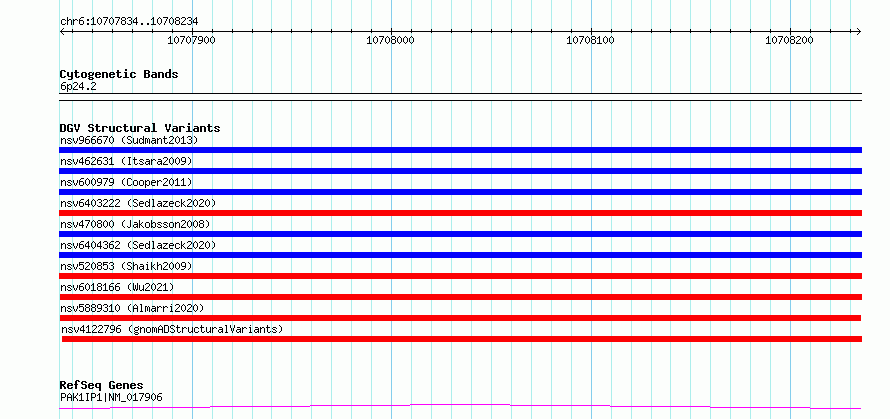Select the blue bar under nsv462631
Screen dimensions: 890x419
(460, 171)
